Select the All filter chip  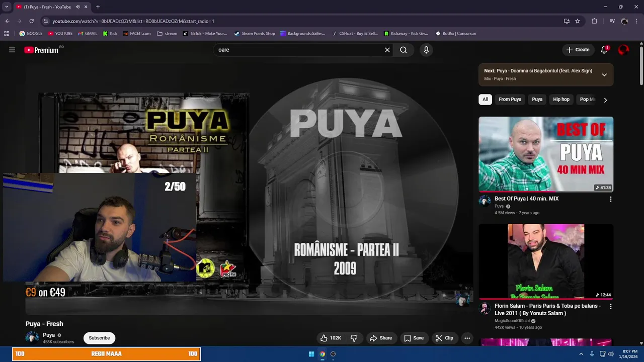(x=485, y=100)
